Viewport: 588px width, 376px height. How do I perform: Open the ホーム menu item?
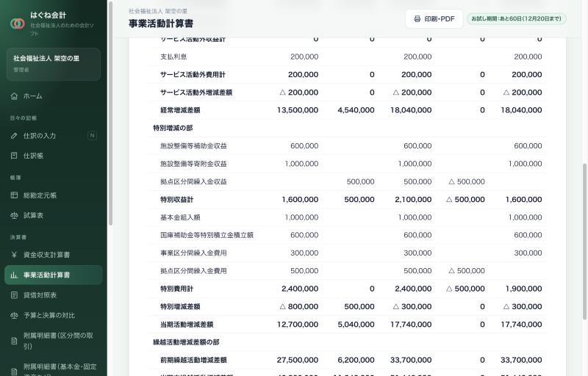point(53,96)
